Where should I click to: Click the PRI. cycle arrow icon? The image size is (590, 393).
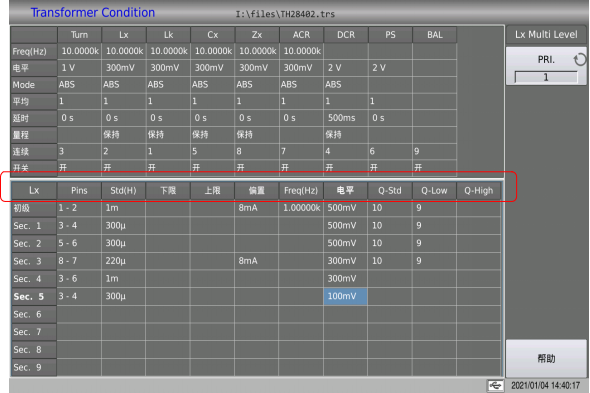579,59
